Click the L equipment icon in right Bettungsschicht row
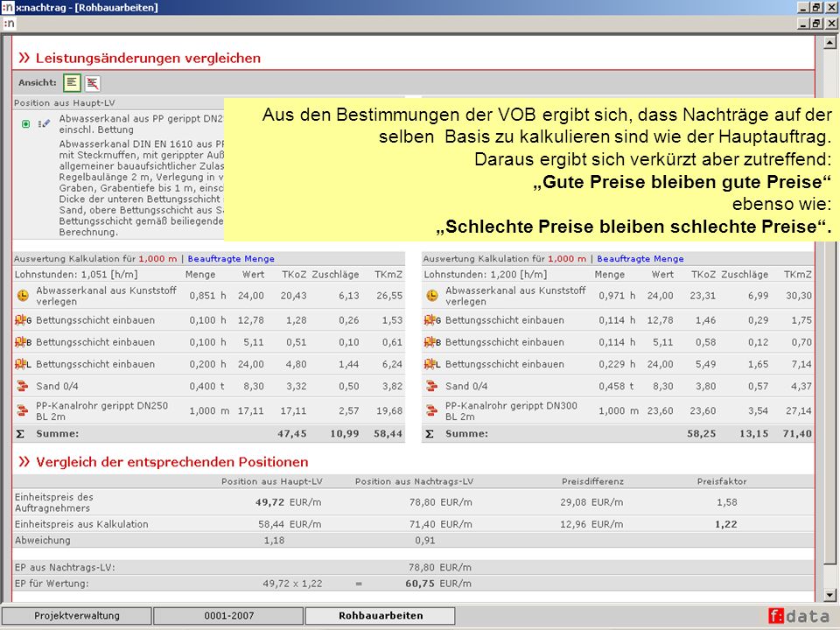Viewport: 840px width, 630px height. coord(432,364)
